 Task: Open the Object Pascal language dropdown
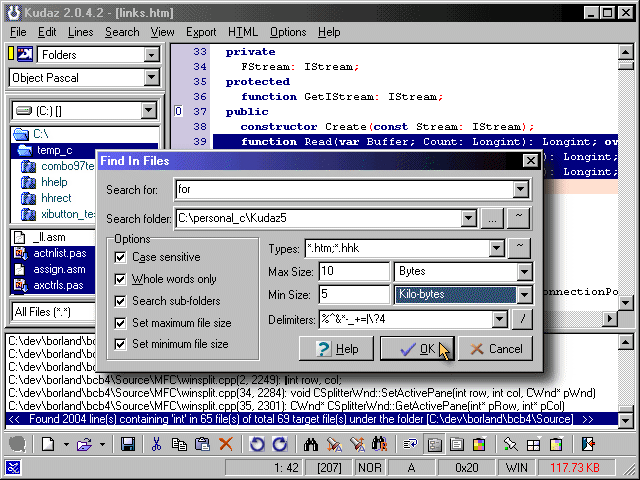151,78
